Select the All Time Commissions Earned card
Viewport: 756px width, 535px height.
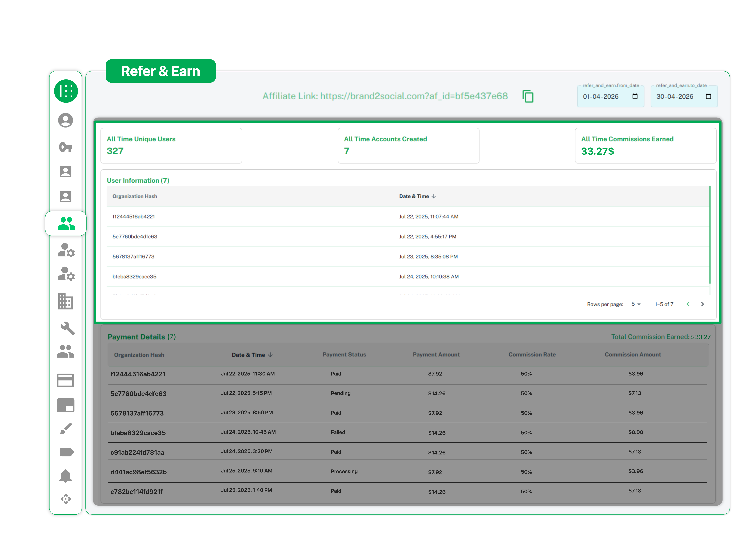tap(645, 146)
